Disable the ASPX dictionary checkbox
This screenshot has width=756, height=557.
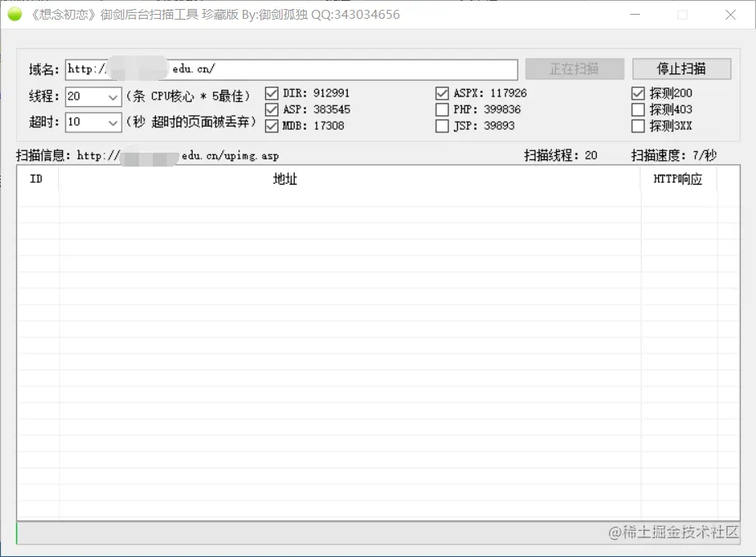coord(442,92)
